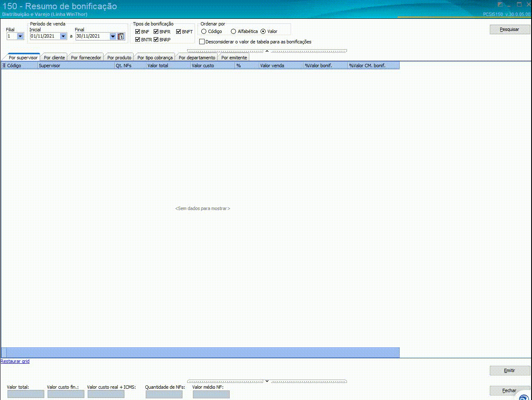
Task: Switch to the Por cliente tab
Action: (x=54, y=58)
